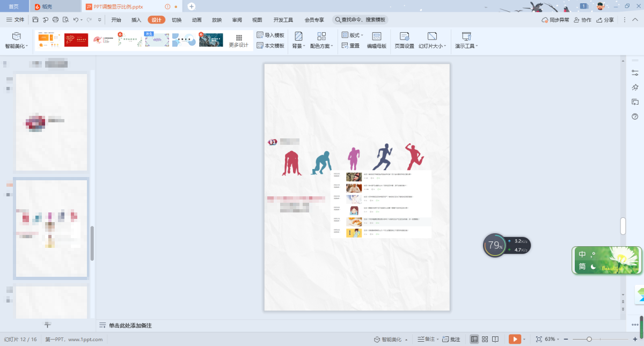The width and height of the screenshot is (644, 346).
Task: Click 导入模板 import template
Action: (x=270, y=35)
